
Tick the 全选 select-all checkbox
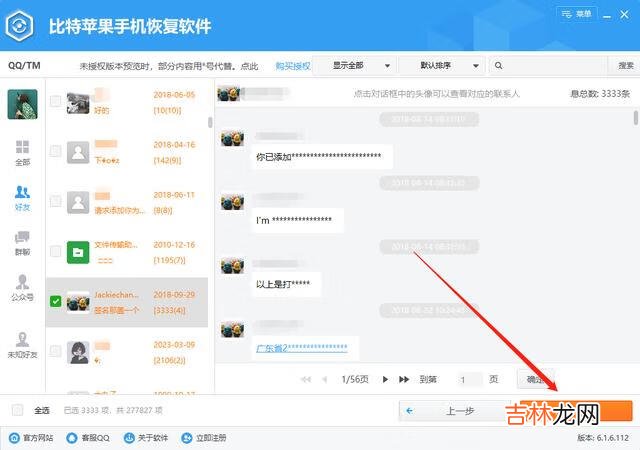(17, 410)
